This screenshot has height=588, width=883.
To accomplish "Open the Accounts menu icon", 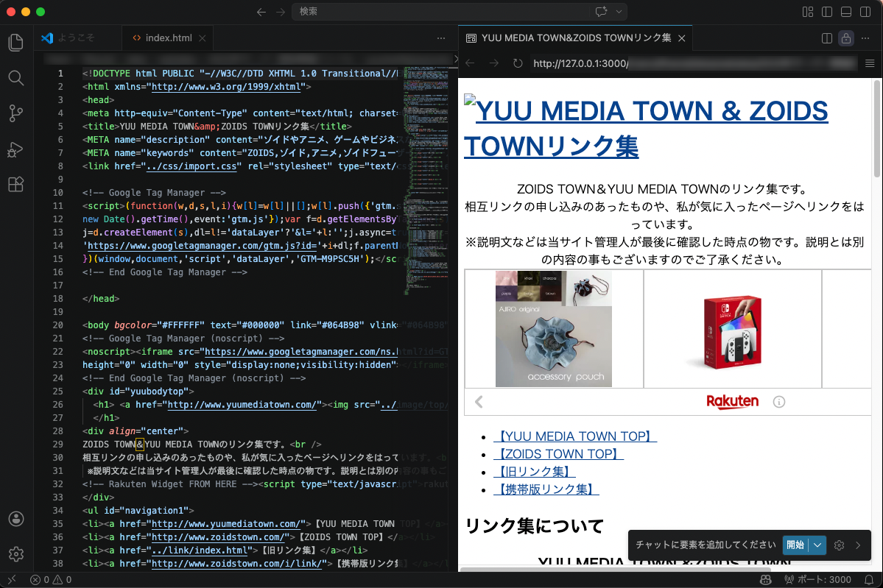I will pos(15,519).
